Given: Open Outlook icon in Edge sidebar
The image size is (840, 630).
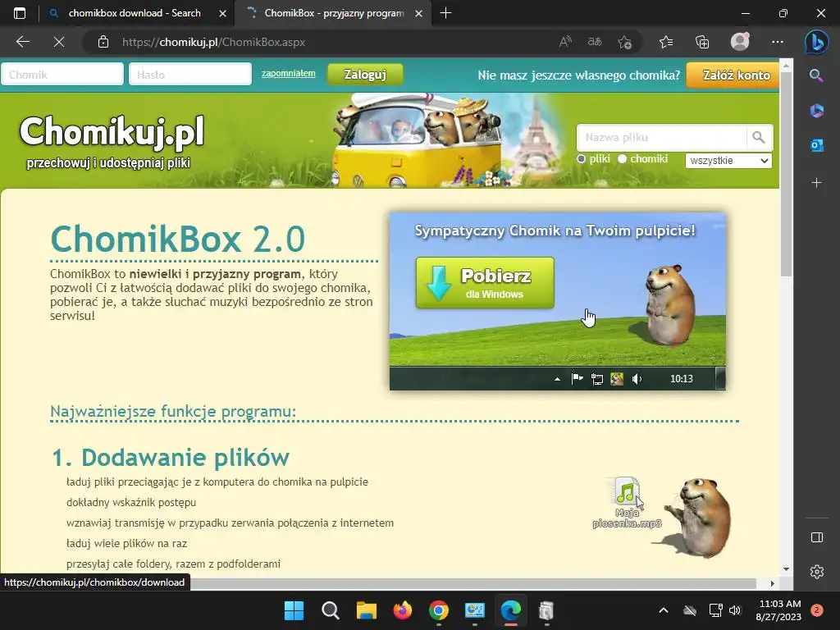Looking at the screenshot, I should point(816,145).
